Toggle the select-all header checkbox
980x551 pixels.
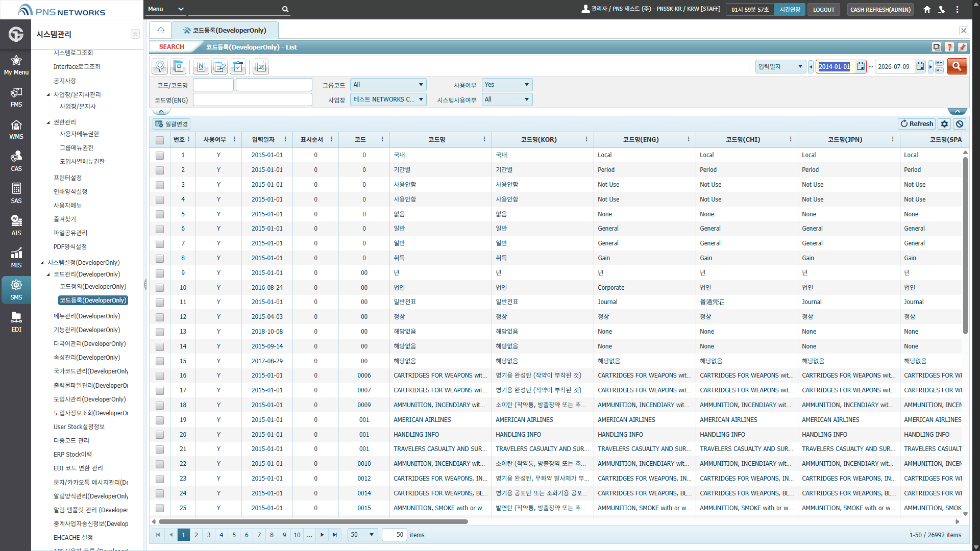(160, 140)
